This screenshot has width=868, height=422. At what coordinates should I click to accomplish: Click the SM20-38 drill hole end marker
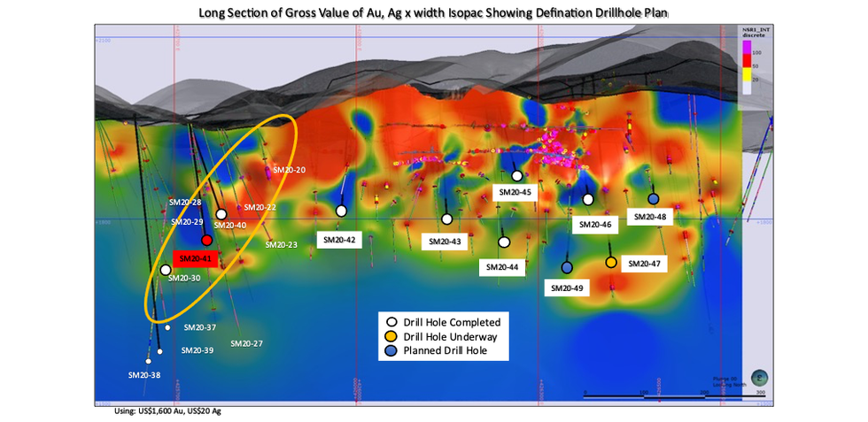coord(149,361)
